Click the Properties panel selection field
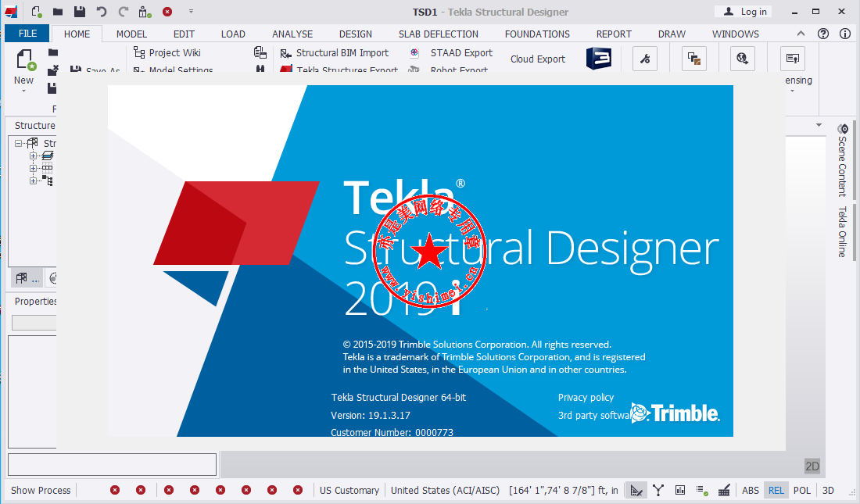The height and width of the screenshot is (504, 860). click(x=34, y=323)
